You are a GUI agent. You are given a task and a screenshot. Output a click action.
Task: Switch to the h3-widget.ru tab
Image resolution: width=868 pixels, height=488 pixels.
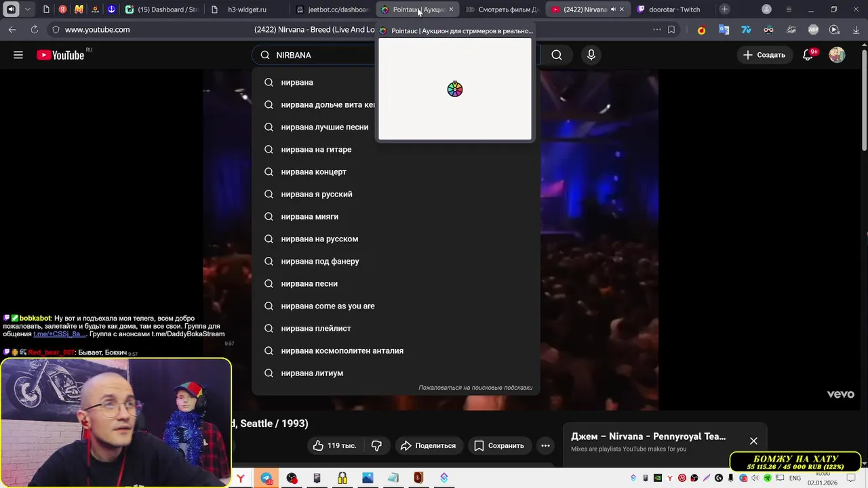click(246, 9)
